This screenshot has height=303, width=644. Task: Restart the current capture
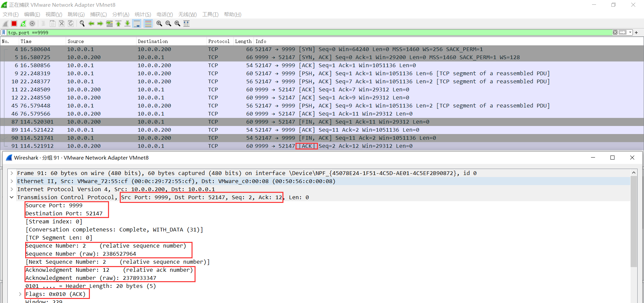click(23, 24)
